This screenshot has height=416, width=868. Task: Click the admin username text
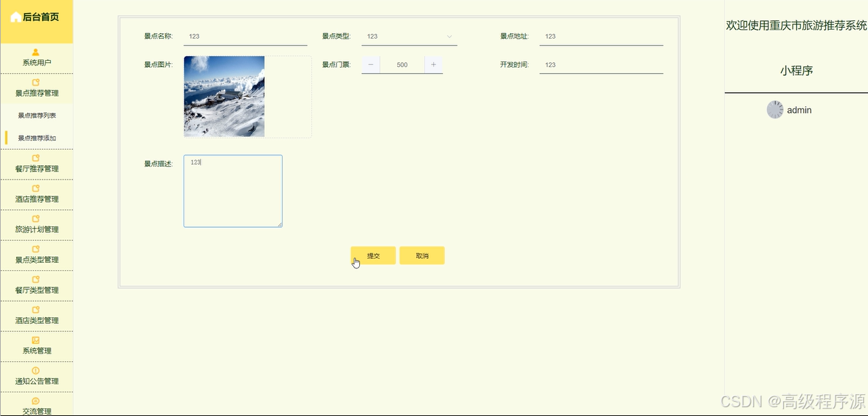799,110
